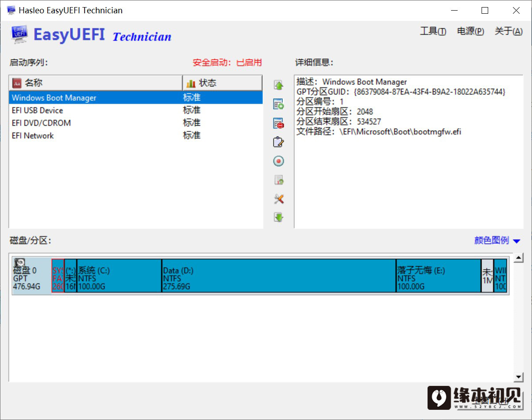Viewport: 532px width, 420px height.
Task: Click the title bar application icon
Action: click(11, 10)
